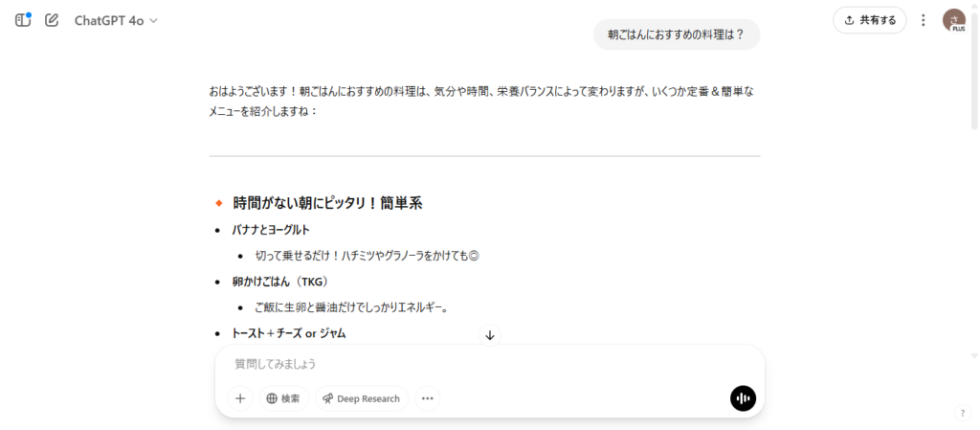Click the 共有する share button
Image resolution: width=980 pixels, height=430 pixels.
tap(869, 20)
